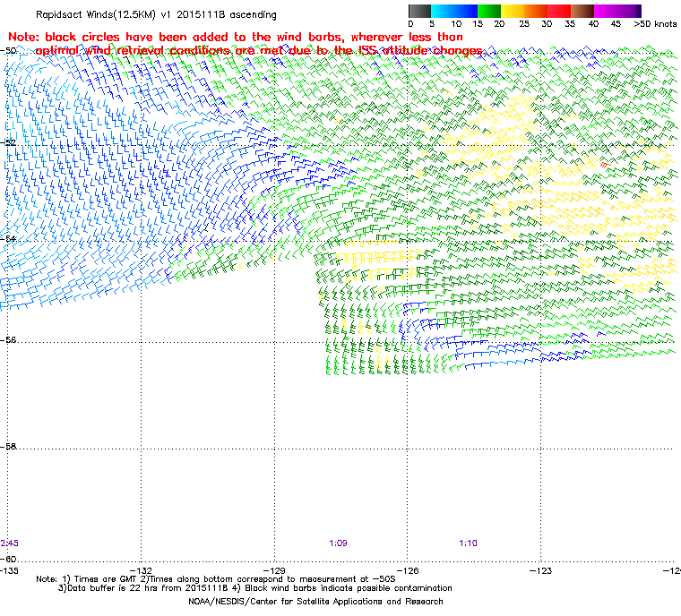Click the magenta 40-45 knots legend swatch
The height and width of the screenshot is (616, 681).
[606, 11]
